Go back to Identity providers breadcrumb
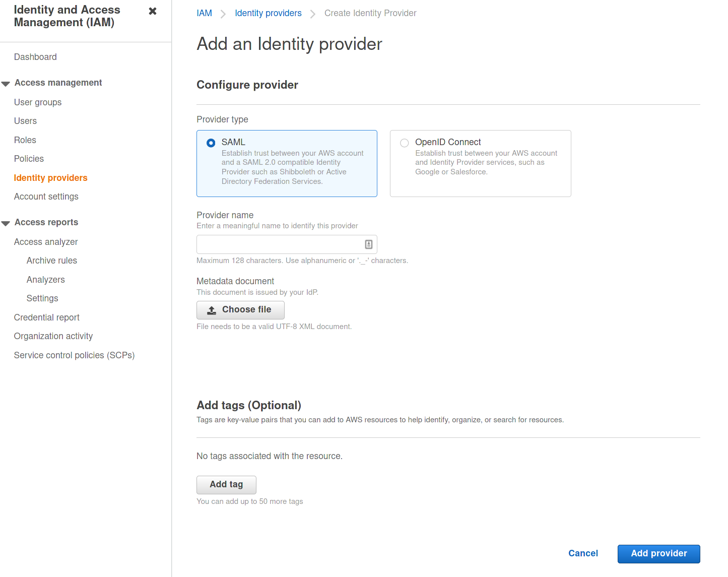 [x=268, y=13]
